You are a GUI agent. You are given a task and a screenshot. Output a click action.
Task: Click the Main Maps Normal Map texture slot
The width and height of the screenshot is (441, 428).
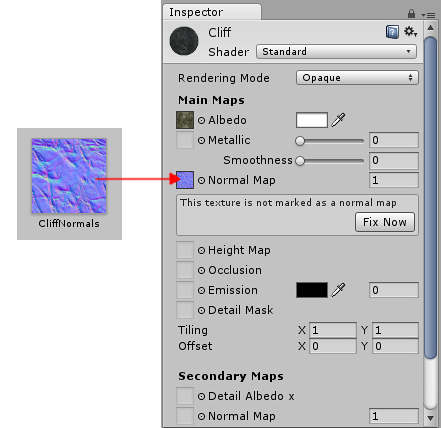pos(185,180)
